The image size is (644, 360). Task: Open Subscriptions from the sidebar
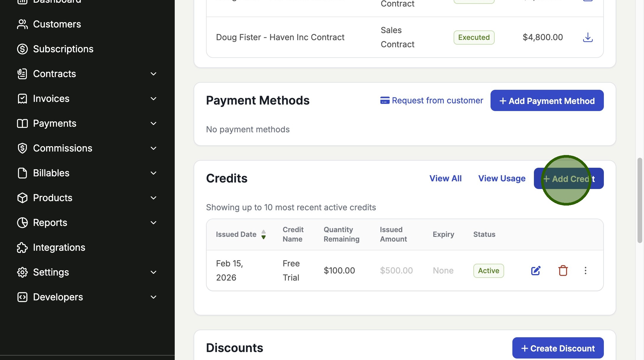point(63,49)
